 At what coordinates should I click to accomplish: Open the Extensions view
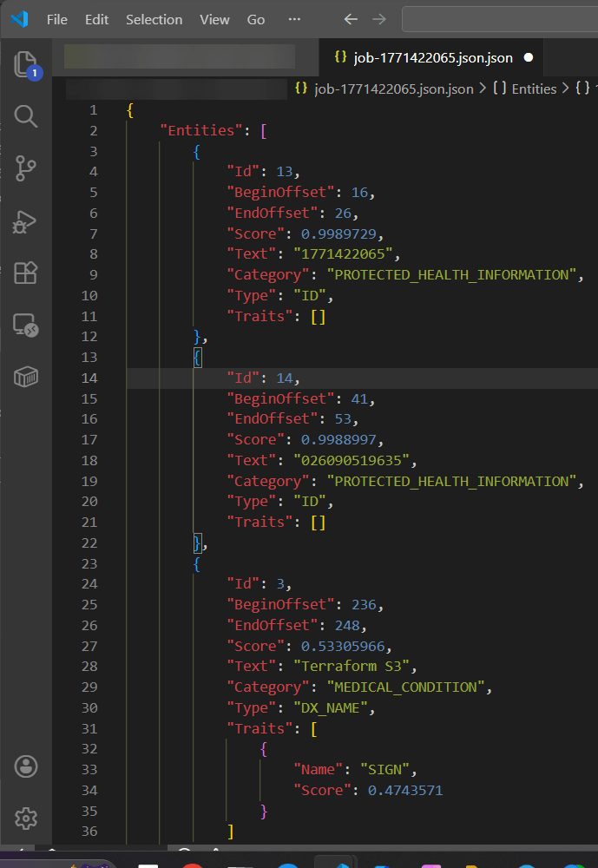point(26,273)
